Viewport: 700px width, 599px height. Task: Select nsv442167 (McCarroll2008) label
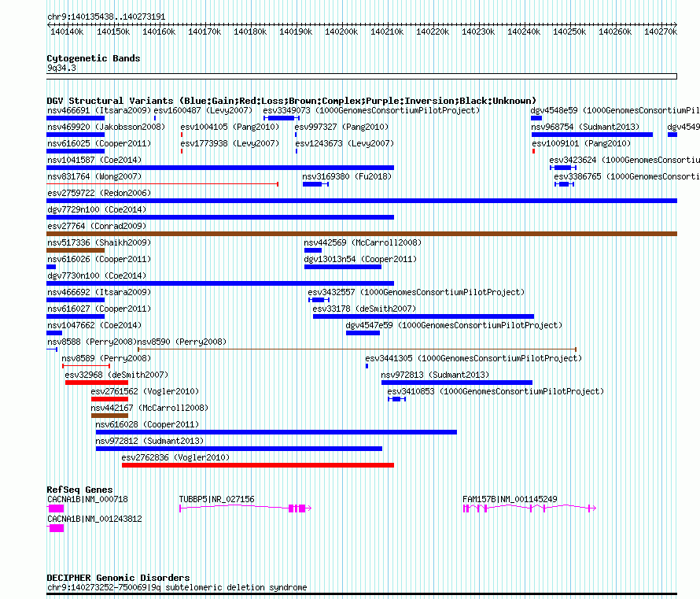pos(149,408)
